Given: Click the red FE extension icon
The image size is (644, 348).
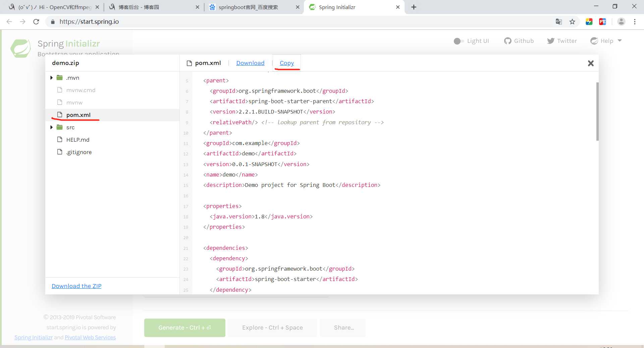Looking at the screenshot, I should coord(602,22).
